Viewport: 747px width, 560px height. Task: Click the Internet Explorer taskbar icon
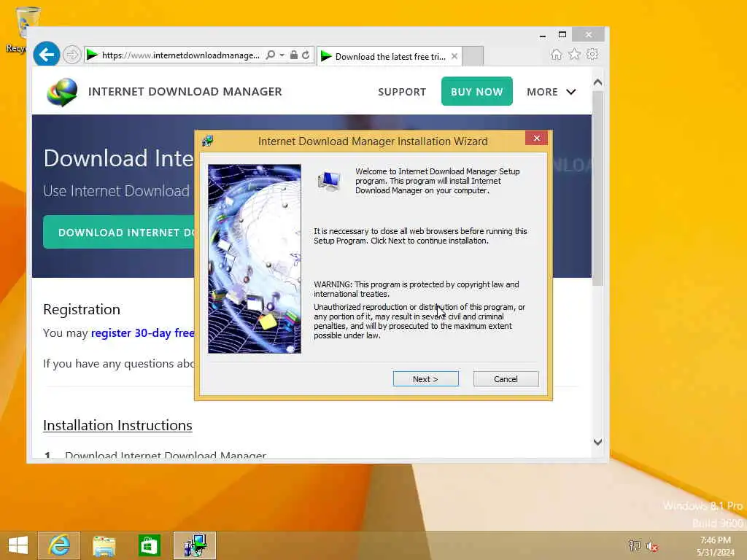point(59,545)
